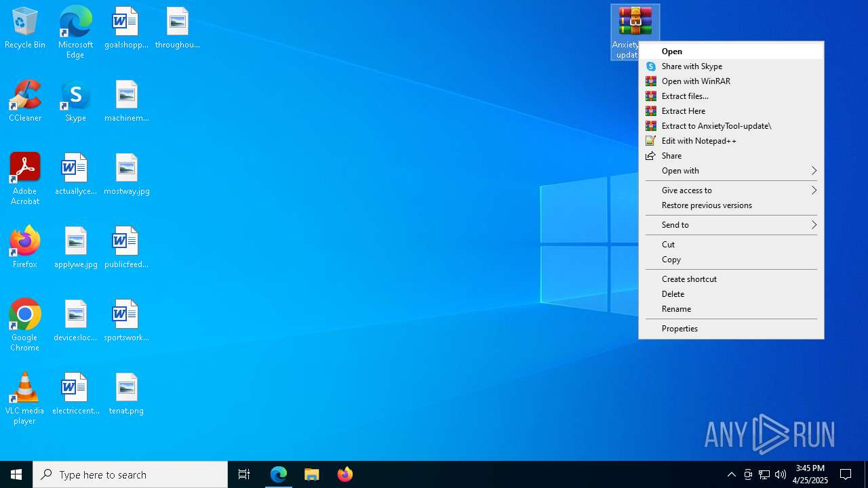Image resolution: width=868 pixels, height=488 pixels.
Task: Select the sportswork Word document icon
Action: (x=126, y=321)
